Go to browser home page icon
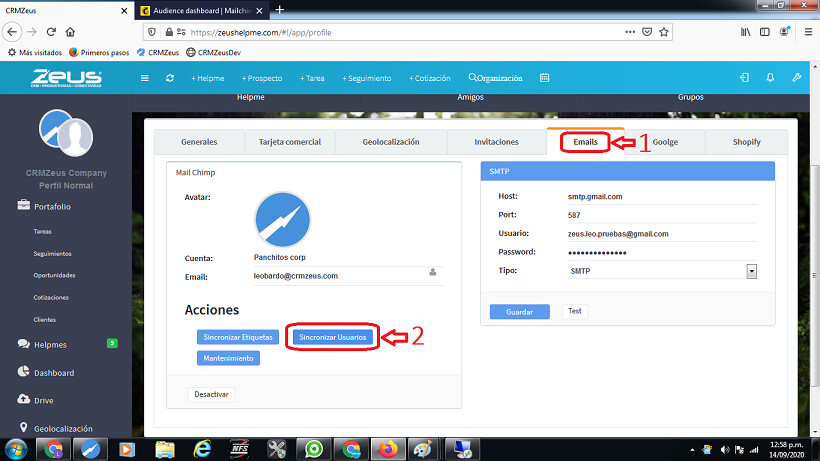Image resolution: width=820 pixels, height=461 pixels. pyautogui.click(x=70, y=32)
